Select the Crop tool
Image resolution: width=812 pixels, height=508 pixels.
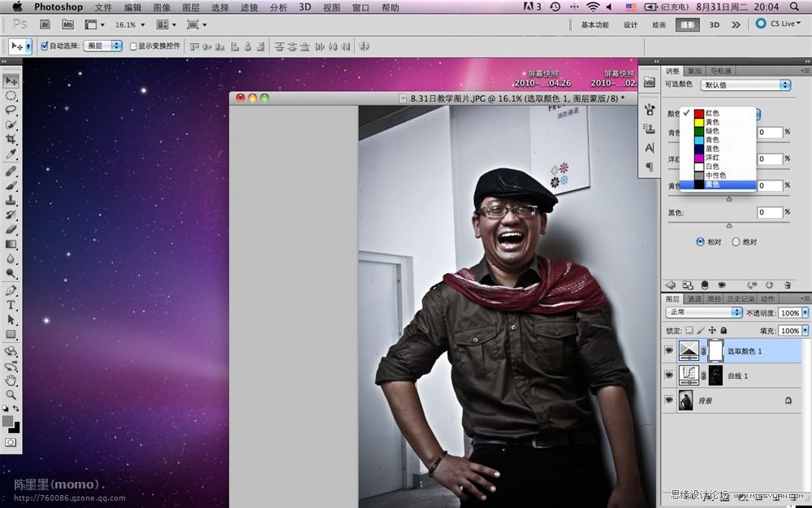[11, 139]
